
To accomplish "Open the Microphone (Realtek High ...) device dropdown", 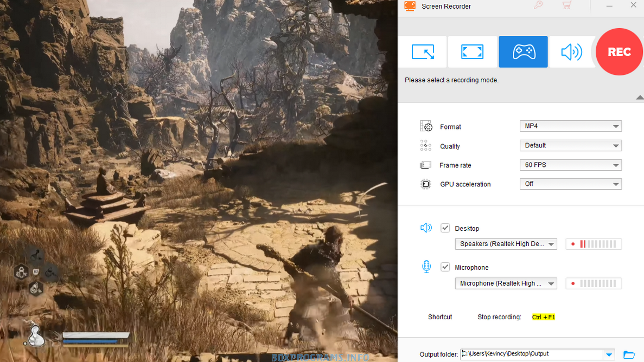I will (506, 283).
